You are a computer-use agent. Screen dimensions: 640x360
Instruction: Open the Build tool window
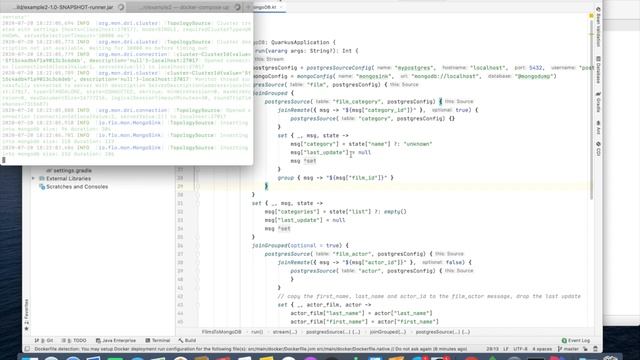point(187,340)
